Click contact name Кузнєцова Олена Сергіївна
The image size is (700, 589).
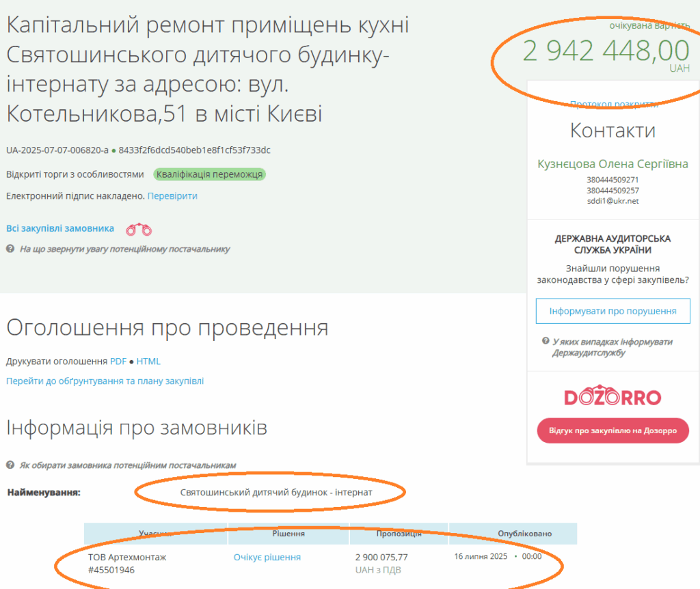612,164
